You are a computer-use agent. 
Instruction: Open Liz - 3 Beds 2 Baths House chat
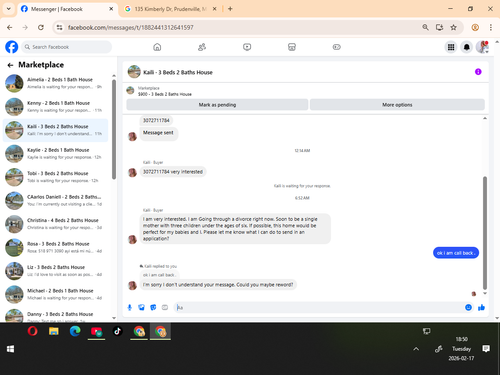pos(56,271)
